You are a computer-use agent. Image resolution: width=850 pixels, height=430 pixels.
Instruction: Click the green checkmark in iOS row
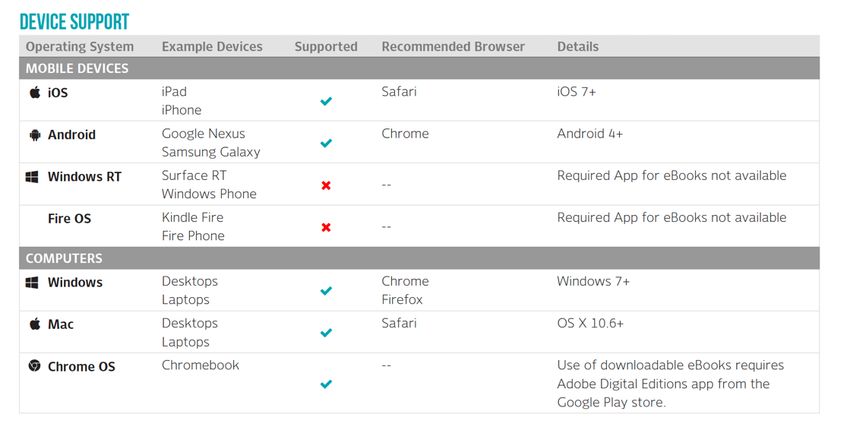pyautogui.click(x=326, y=101)
